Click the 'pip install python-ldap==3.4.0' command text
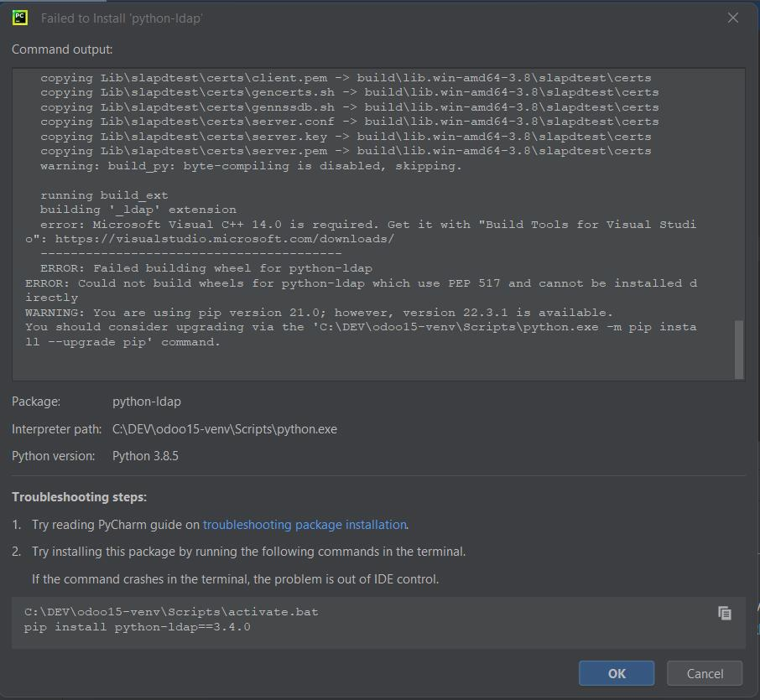The height and width of the screenshot is (700, 760). (x=138, y=627)
